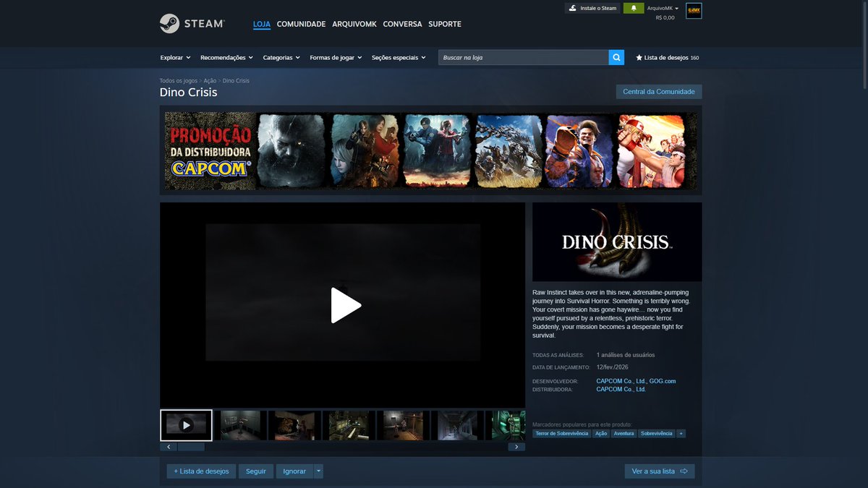Click the Central da Comunidade button
Viewport: 868px width, 488px height.
click(659, 92)
